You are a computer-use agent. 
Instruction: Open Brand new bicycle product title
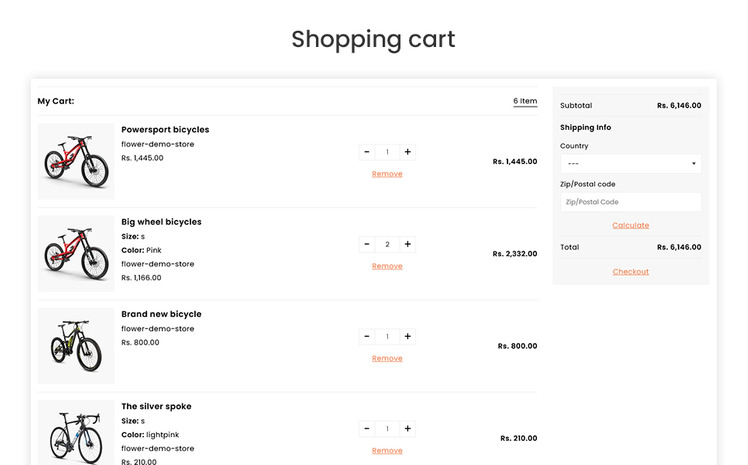pos(161,314)
